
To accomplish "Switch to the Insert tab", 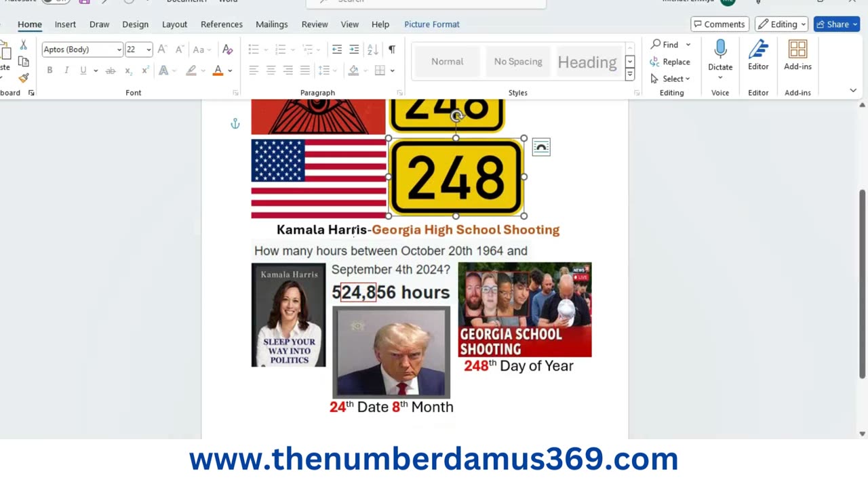I will coord(65,24).
